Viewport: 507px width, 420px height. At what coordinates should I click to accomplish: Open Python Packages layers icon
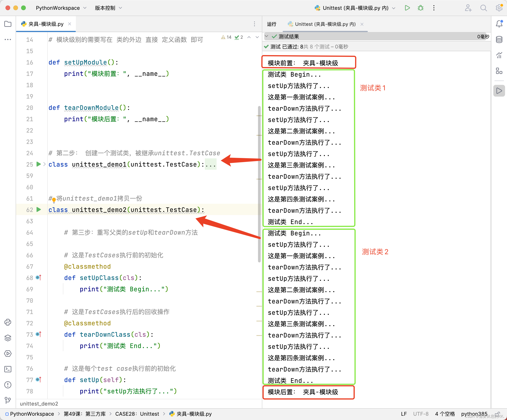tap(8, 338)
